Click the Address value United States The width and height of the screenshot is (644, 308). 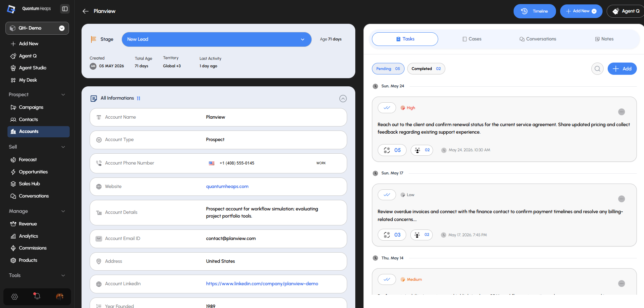(x=220, y=261)
